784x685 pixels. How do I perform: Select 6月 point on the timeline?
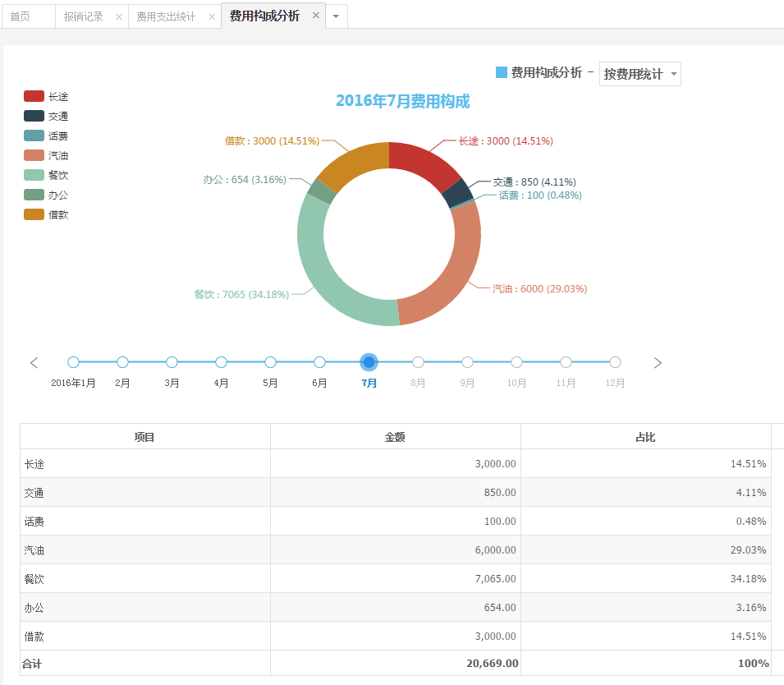(x=320, y=362)
